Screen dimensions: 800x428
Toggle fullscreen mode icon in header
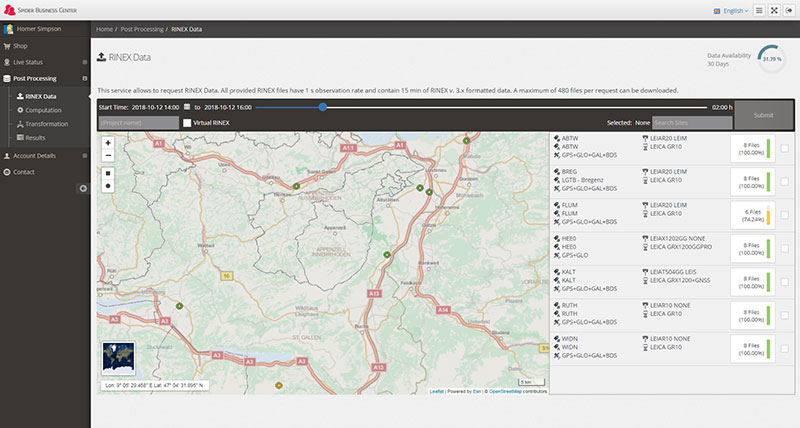coord(774,10)
